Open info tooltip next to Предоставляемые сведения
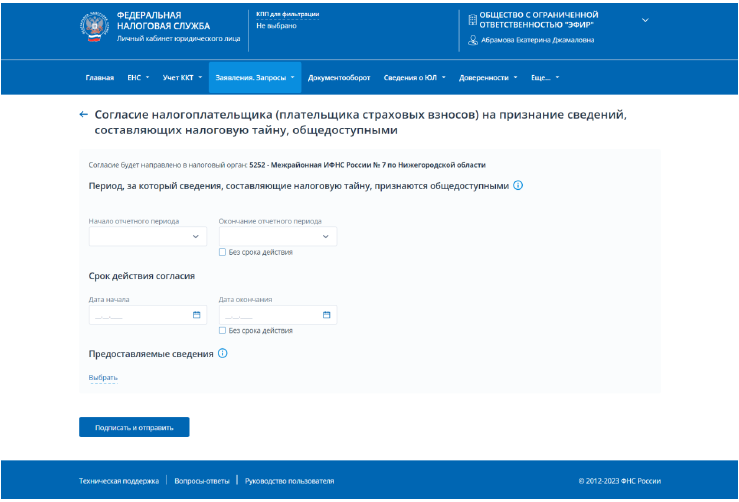Image resolution: width=739 pixels, height=502 pixels. (223, 354)
